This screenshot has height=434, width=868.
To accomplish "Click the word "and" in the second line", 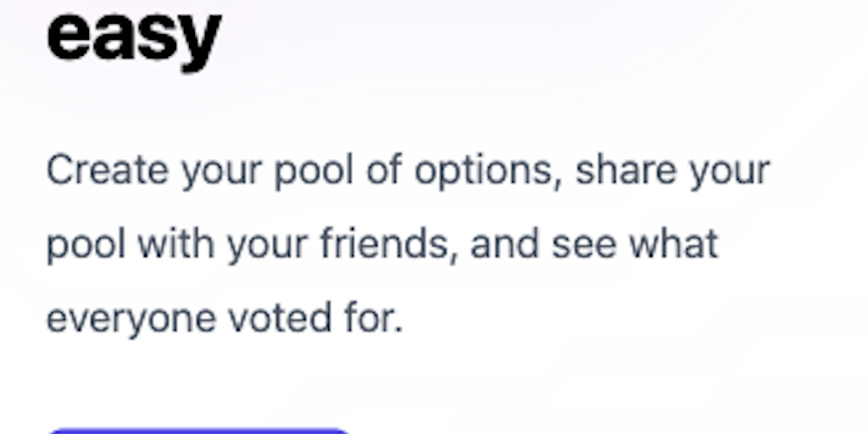I will 504,244.
